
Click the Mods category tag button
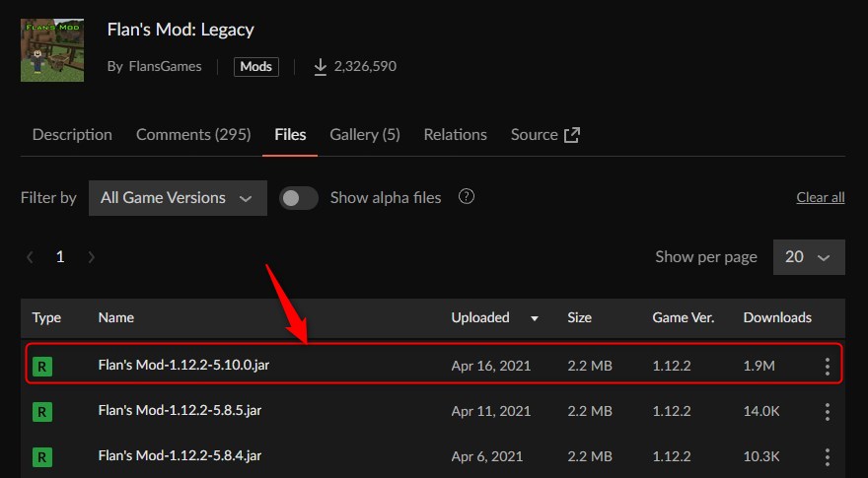tap(256, 67)
